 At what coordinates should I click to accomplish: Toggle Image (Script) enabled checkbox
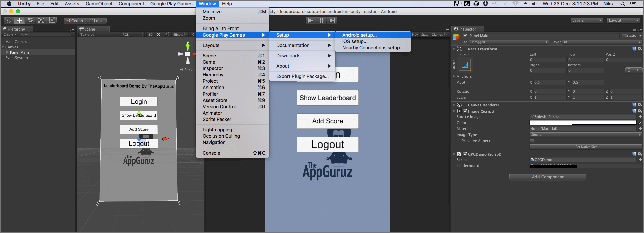click(x=465, y=111)
